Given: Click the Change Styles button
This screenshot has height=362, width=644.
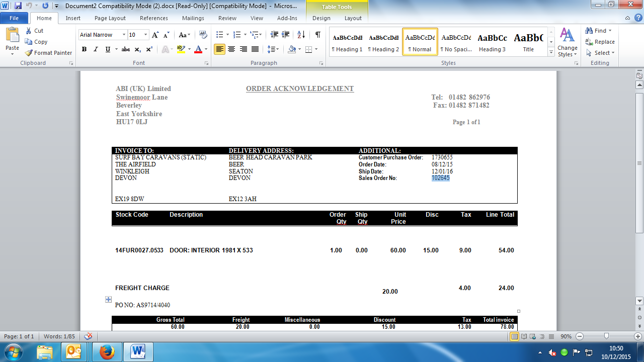Looking at the screenshot, I should click(x=567, y=42).
